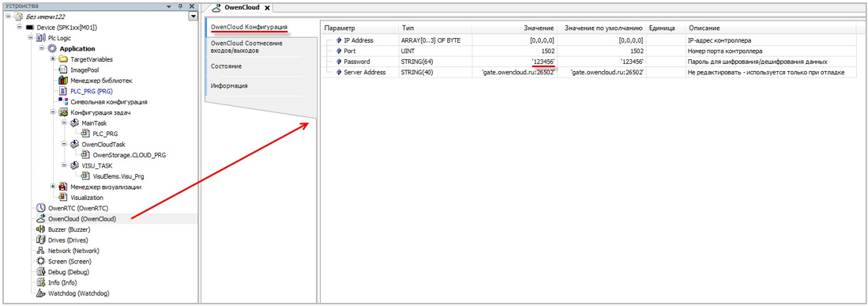Screen dimensions: 868x306
Task: Collapse the Application node
Action: 42,49
